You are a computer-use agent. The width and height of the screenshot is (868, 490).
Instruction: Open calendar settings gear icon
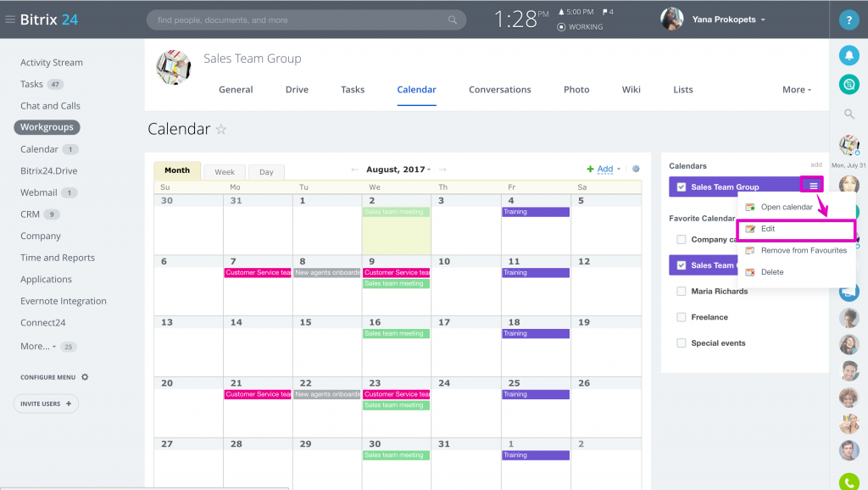tap(636, 169)
